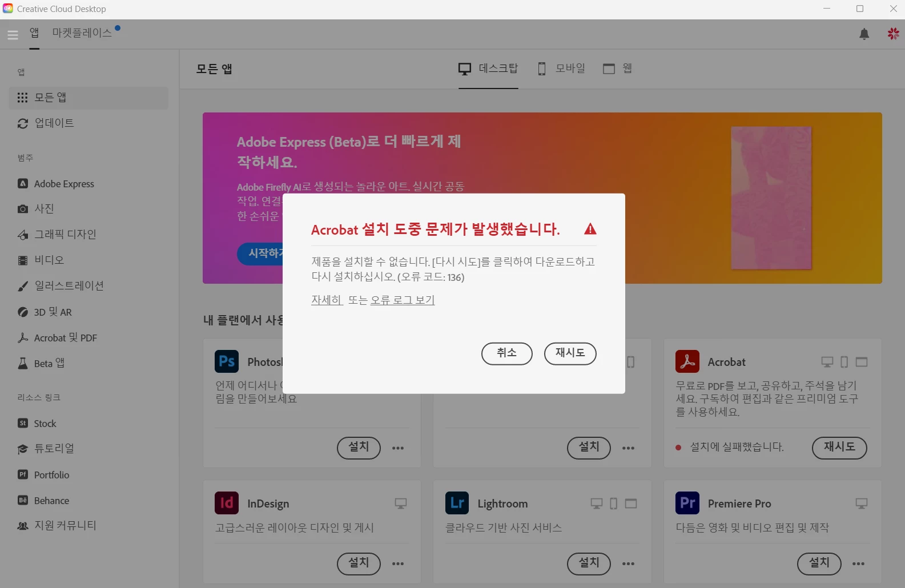Viewport: 905px width, 588px height.
Task: Click 설치 for Lightroom
Action: (589, 563)
